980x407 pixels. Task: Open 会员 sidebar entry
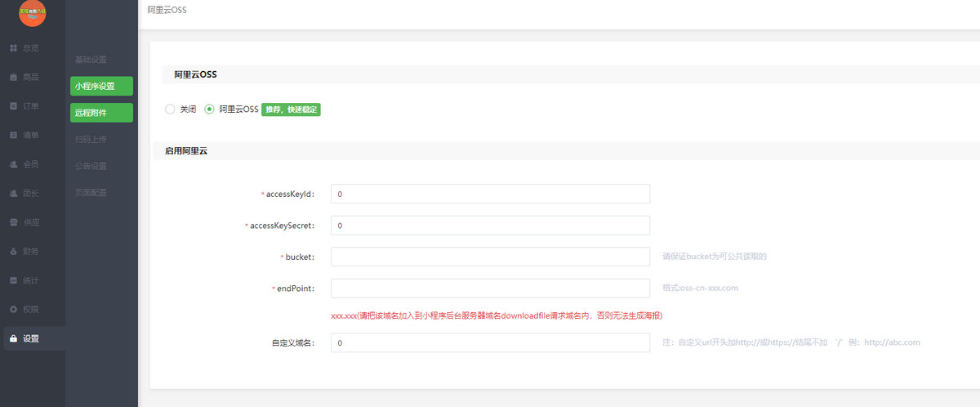tap(33, 164)
